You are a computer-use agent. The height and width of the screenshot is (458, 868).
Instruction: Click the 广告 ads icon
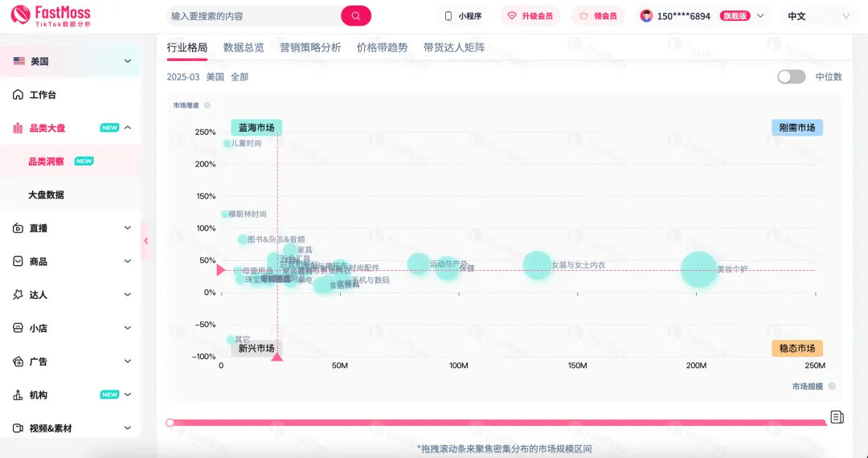18,362
